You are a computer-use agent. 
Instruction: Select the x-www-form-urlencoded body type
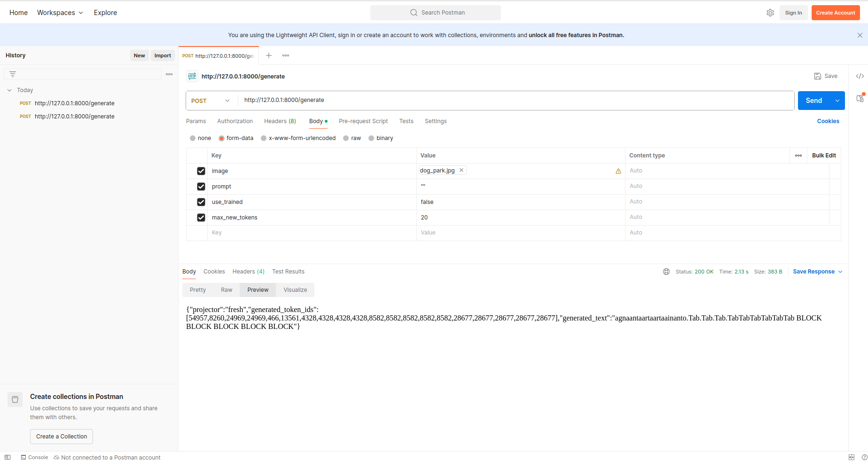[x=264, y=138]
